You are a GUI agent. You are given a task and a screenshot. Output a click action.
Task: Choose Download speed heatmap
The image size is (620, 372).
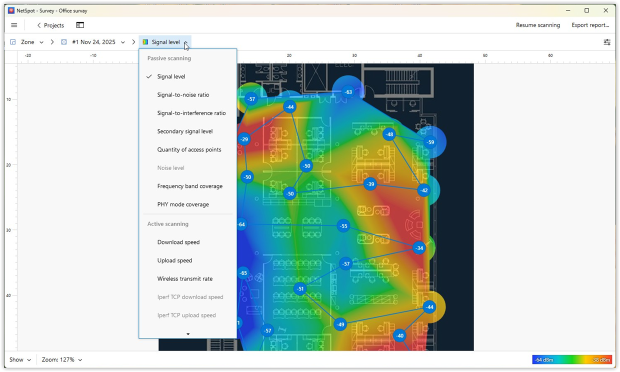(188, 242)
